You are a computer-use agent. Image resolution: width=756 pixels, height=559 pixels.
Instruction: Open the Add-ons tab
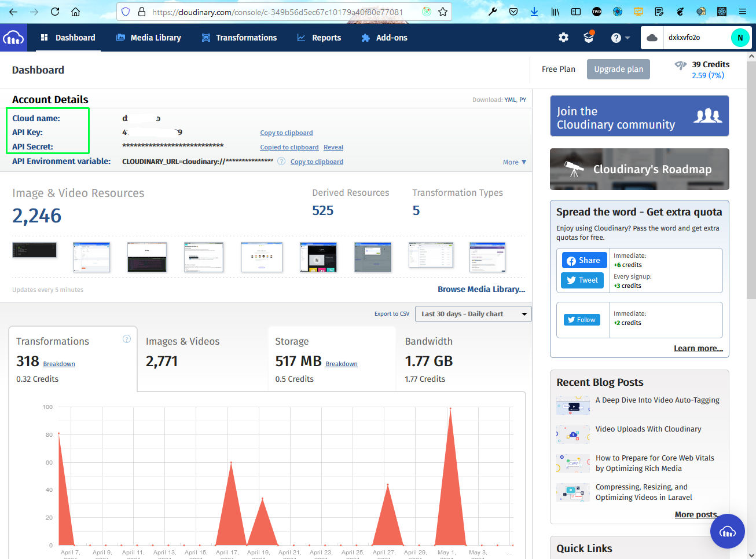click(x=384, y=38)
